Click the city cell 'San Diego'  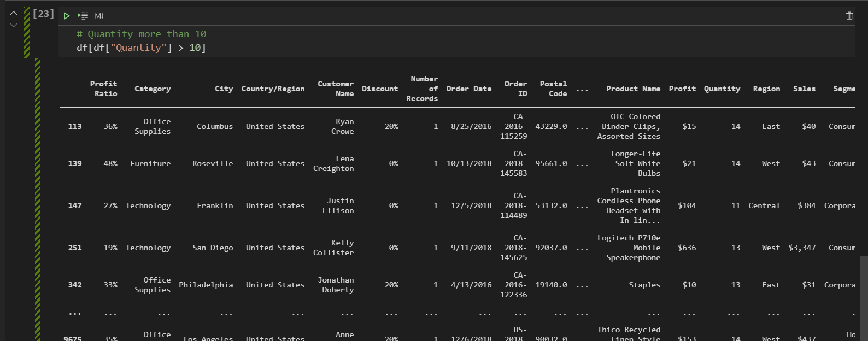[213, 248]
